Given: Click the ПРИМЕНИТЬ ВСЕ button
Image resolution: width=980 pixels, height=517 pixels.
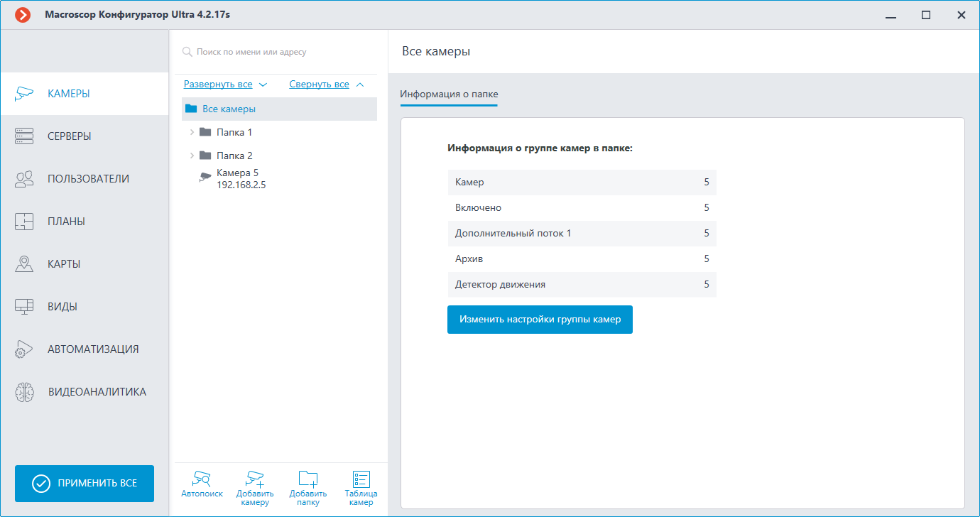Looking at the screenshot, I should [85, 484].
